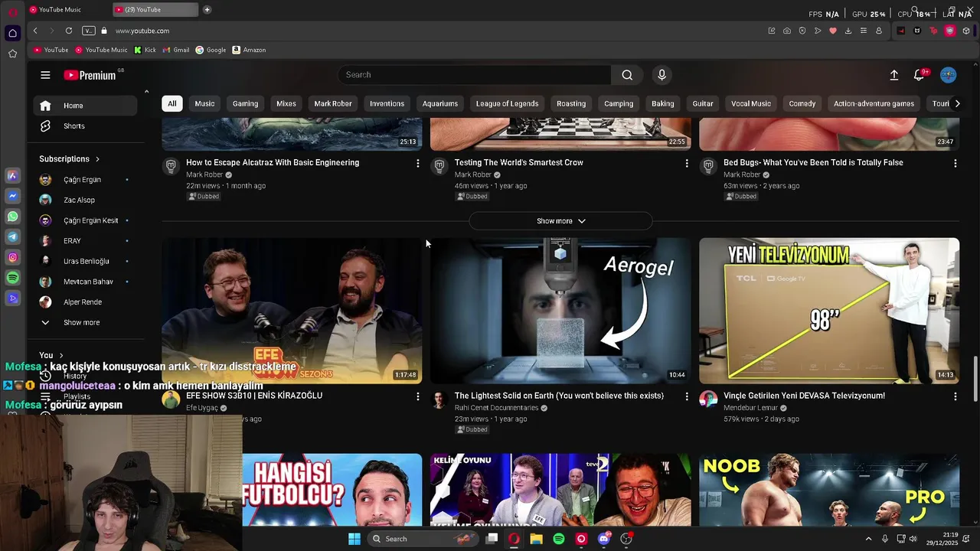Select the Mark Rober filter chip
The height and width of the screenshot is (551, 980).
tap(333, 103)
